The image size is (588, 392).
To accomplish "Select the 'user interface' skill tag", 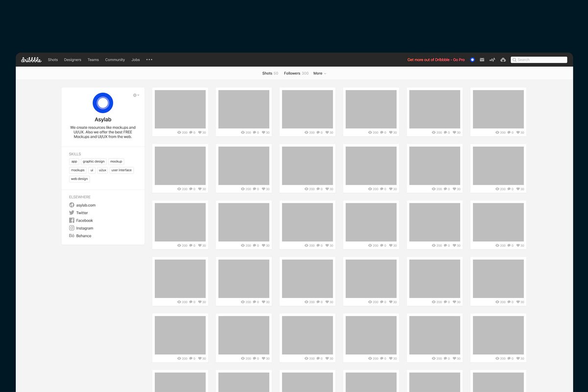I will point(122,170).
